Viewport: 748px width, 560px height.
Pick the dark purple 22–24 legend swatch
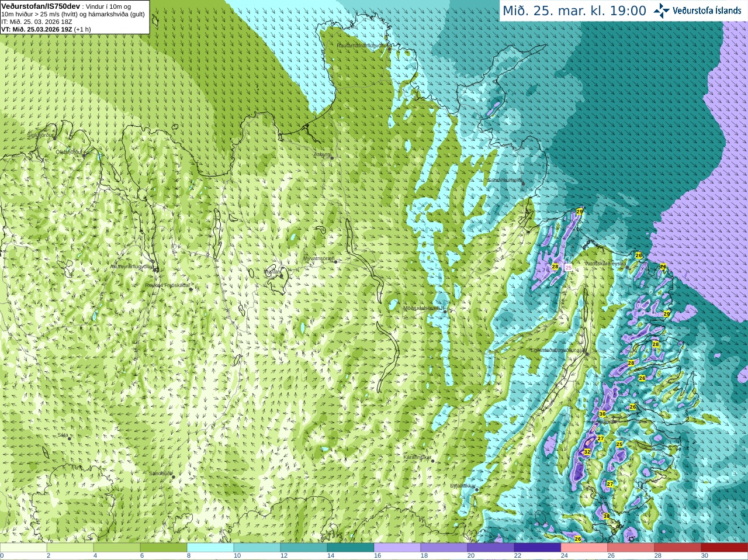tap(538, 548)
